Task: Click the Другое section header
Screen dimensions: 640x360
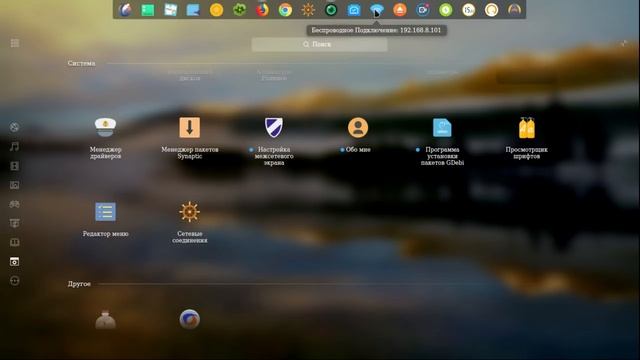Action: coord(79,284)
